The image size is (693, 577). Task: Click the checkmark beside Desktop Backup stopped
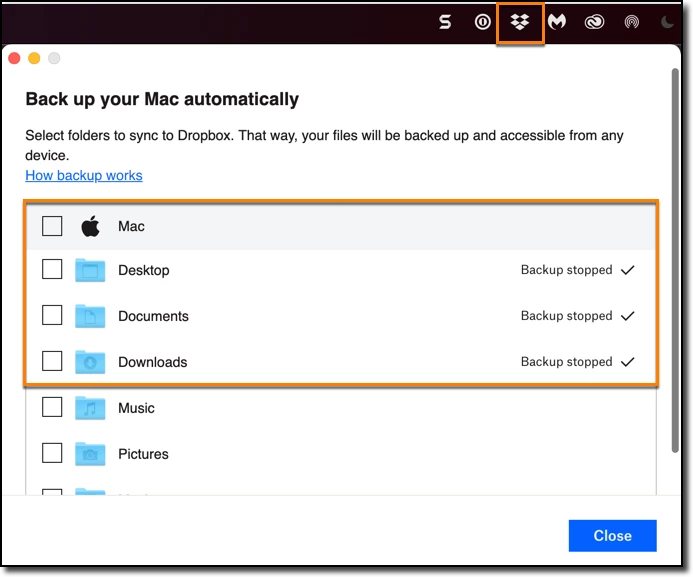(x=628, y=270)
